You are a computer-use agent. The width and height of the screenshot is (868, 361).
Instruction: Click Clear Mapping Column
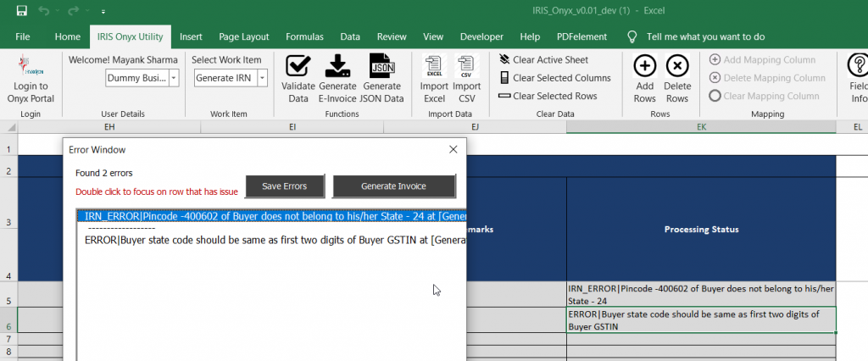pyautogui.click(x=764, y=96)
